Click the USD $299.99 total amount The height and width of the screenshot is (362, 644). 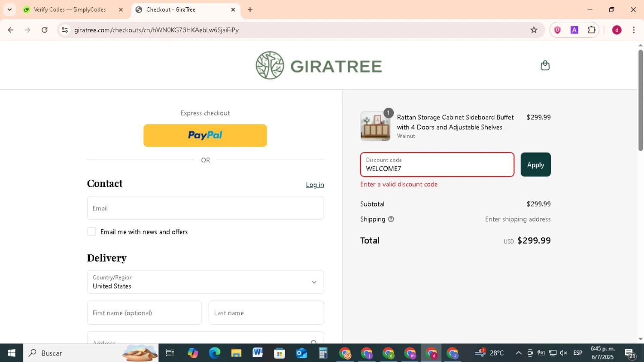pyautogui.click(x=527, y=240)
